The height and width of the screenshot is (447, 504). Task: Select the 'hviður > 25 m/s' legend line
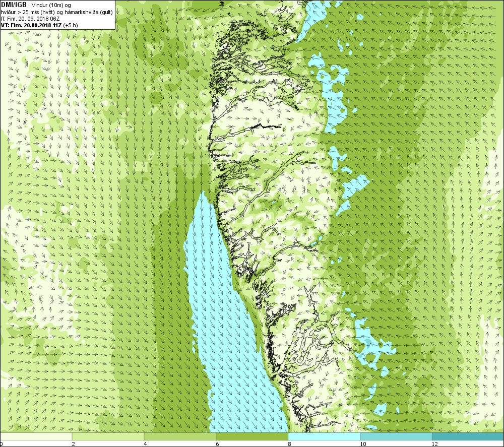click(56, 12)
